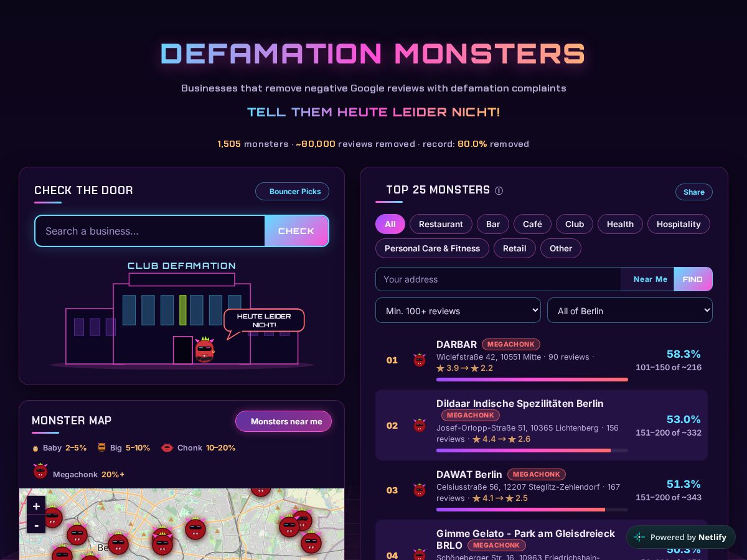Open Dildaar Indische Spezilitäten Berlin listing
The width and height of the screenshot is (747, 560).
520,403
